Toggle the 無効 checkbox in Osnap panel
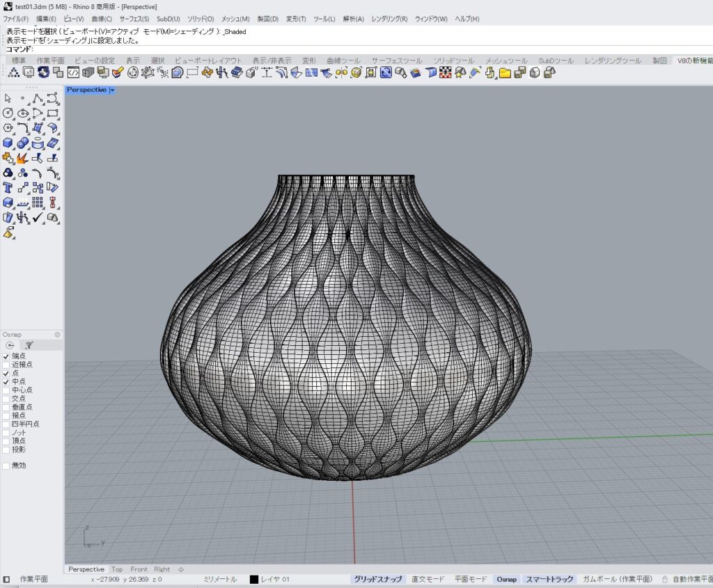Screen dimensions: 713x588 pos(6,466)
